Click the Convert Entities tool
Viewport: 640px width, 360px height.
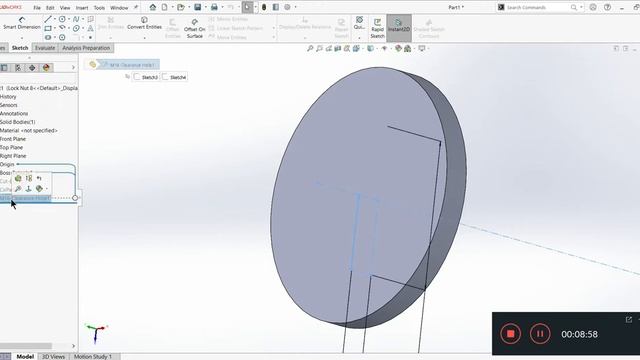(144, 23)
